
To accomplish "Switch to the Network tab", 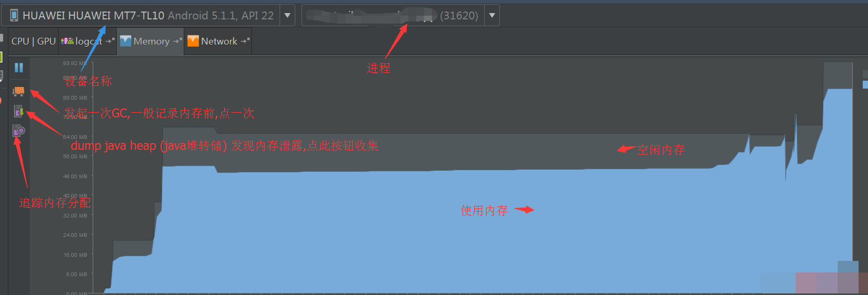I will point(218,41).
